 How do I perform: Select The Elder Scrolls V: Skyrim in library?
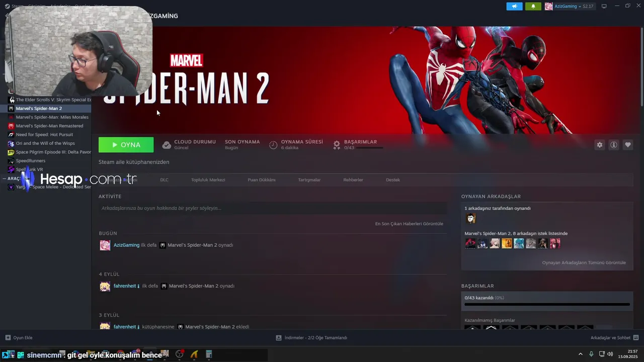pos(49,100)
